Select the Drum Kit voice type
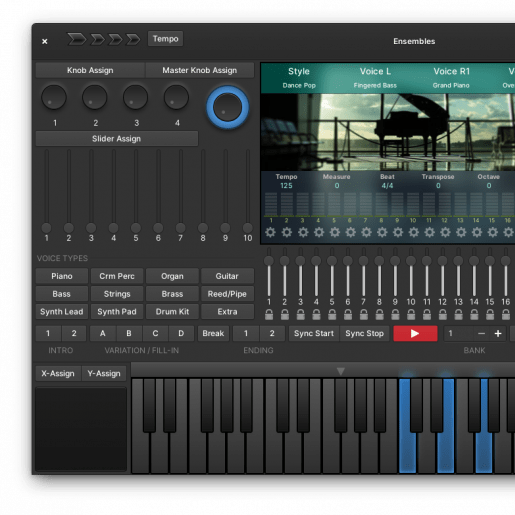The image size is (515, 515). (172, 312)
